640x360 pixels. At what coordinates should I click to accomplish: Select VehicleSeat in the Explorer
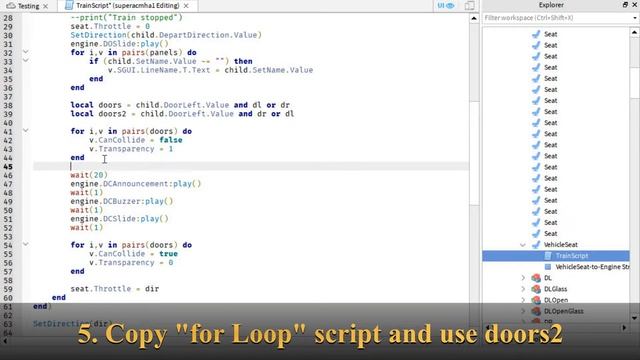pyautogui.click(x=560, y=244)
